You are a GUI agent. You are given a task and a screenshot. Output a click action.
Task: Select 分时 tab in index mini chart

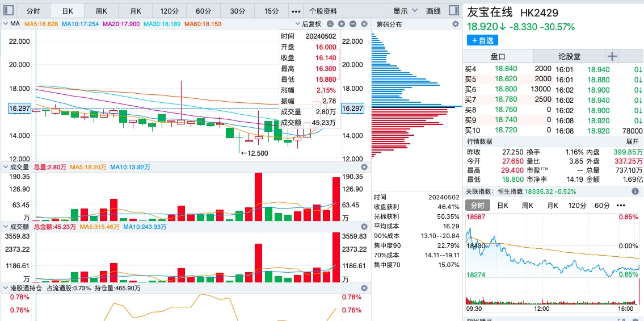[477, 206]
